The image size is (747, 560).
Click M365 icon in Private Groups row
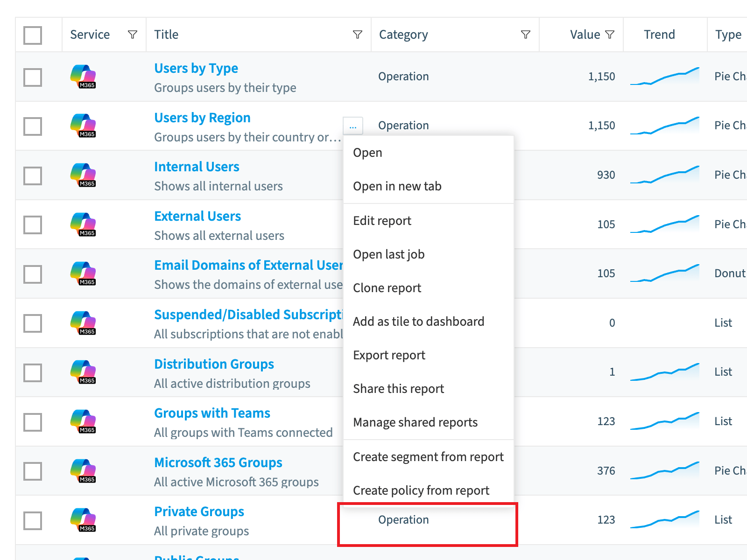(x=83, y=520)
